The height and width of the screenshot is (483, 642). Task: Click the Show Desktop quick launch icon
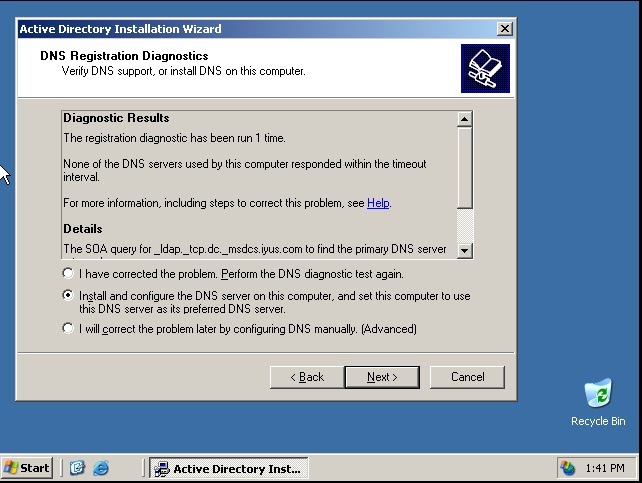[77, 468]
